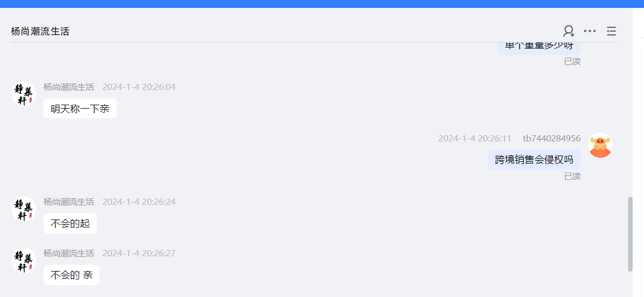Open the three-dot more options menu
The height and width of the screenshot is (297, 644).
point(590,31)
